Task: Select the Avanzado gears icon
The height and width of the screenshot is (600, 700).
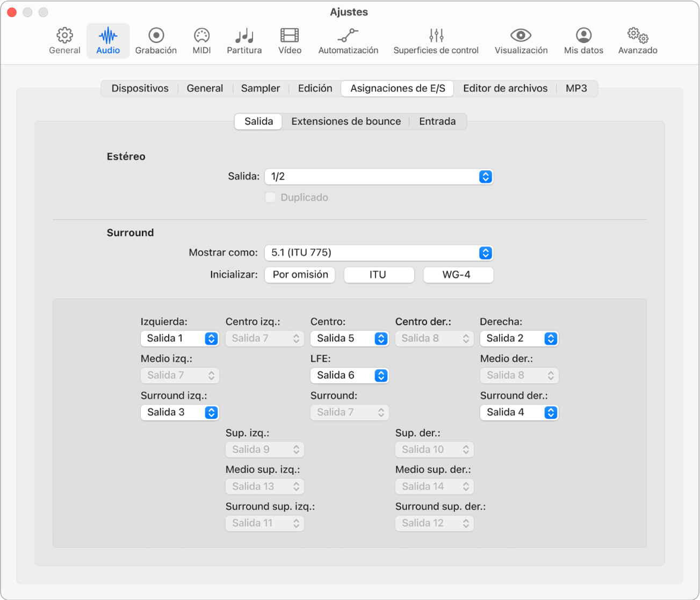Action: [x=637, y=41]
